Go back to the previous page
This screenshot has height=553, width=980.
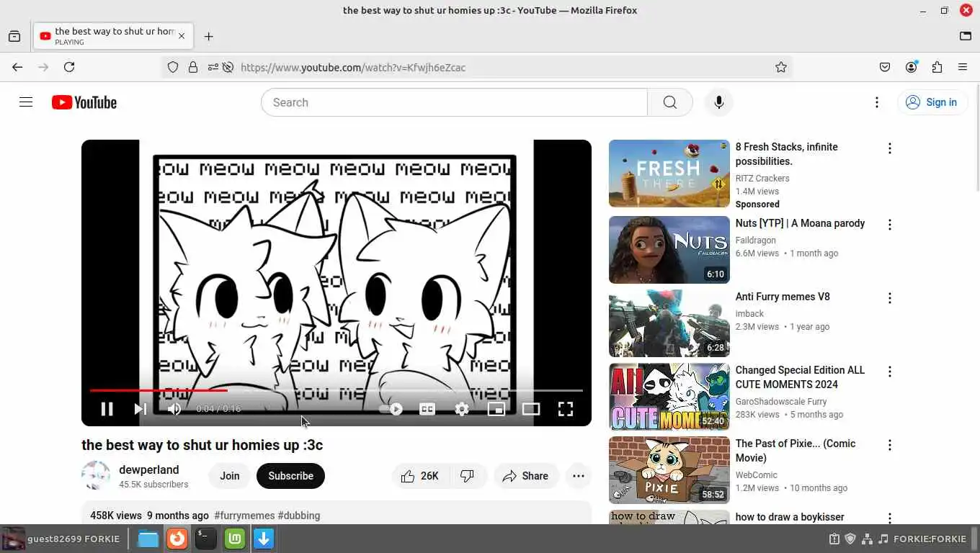pos(17,67)
